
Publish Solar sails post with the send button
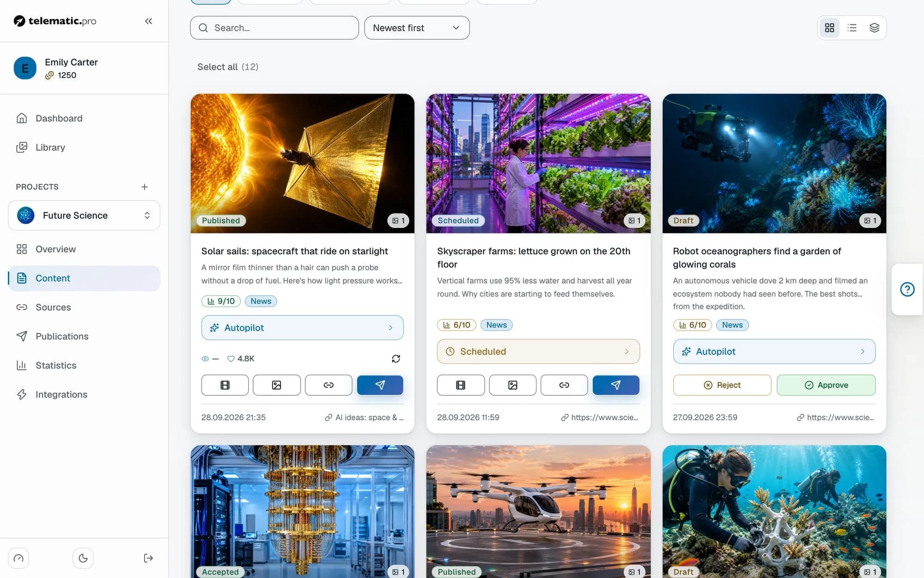tap(380, 385)
